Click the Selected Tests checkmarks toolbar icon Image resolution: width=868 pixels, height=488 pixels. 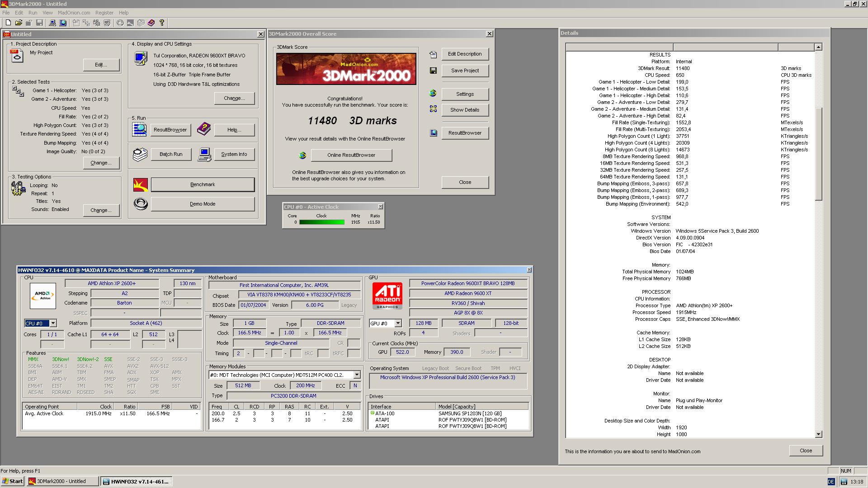tap(86, 23)
